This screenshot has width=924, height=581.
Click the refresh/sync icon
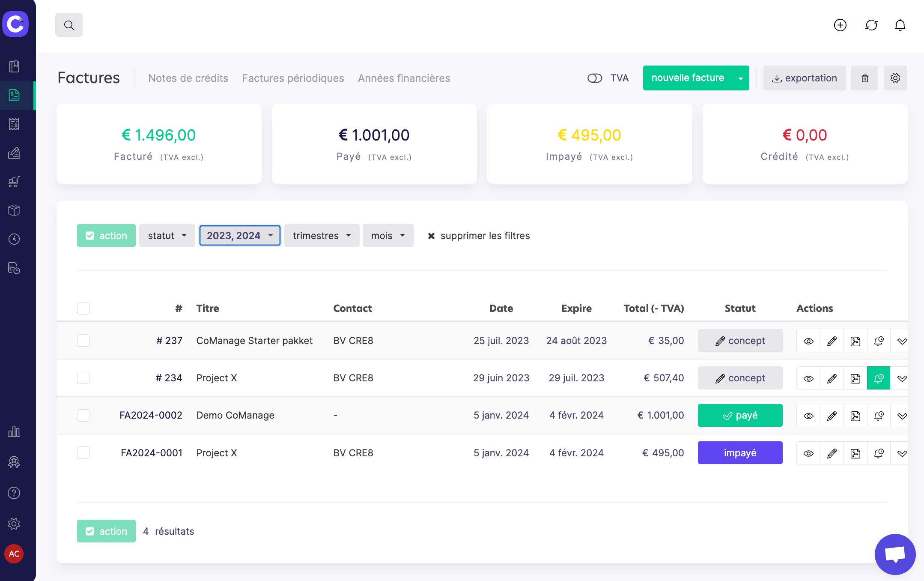click(871, 25)
